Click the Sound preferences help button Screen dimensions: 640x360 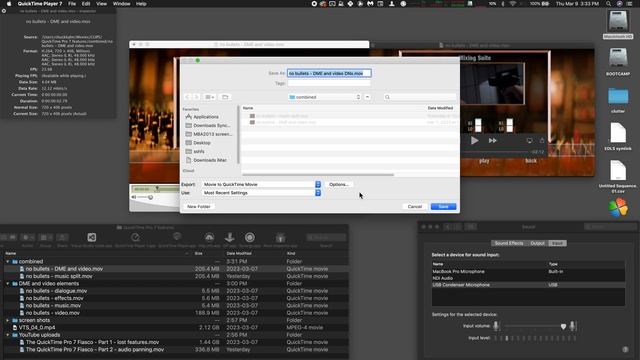tap(625, 349)
